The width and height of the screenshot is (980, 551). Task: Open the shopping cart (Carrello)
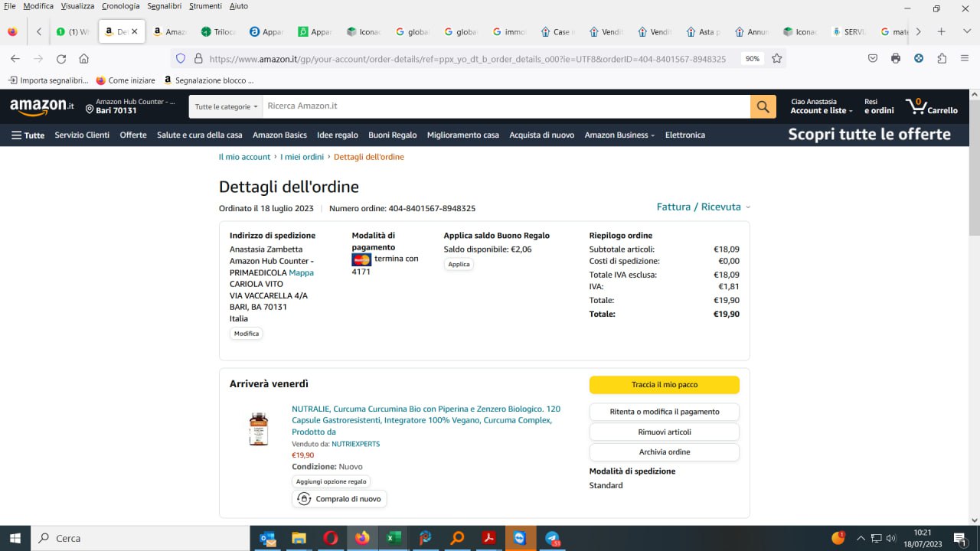coord(931,106)
